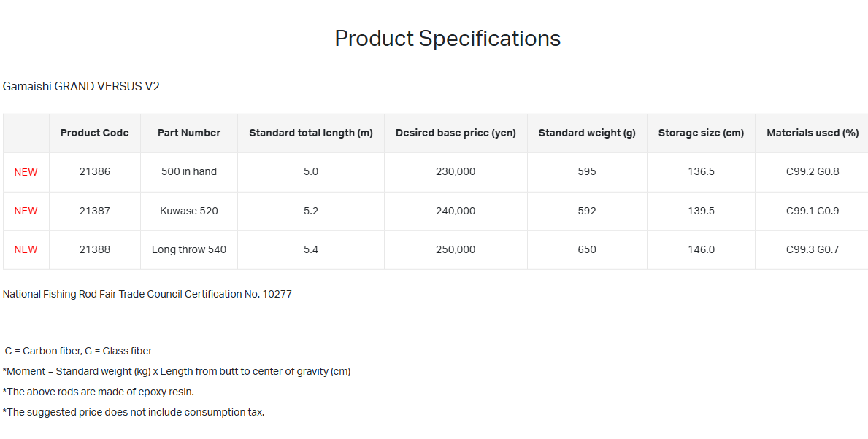Screen dimensions: 868x439
Task: Click the certification No. 10277 text
Action: point(147,294)
